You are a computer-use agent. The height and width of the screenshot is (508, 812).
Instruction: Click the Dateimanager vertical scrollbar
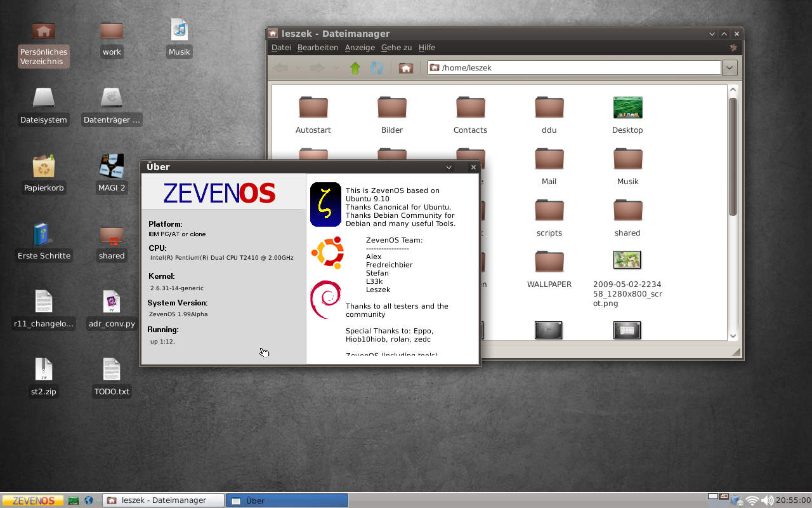point(733,156)
